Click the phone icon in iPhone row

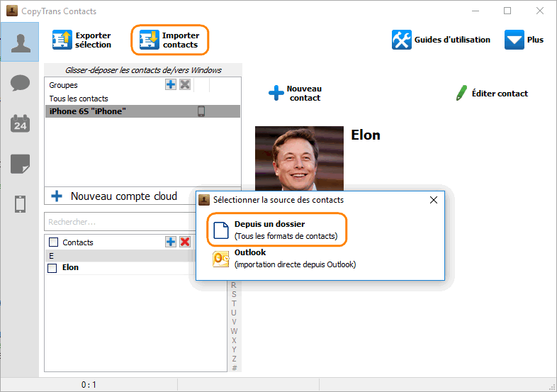[x=201, y=111]
